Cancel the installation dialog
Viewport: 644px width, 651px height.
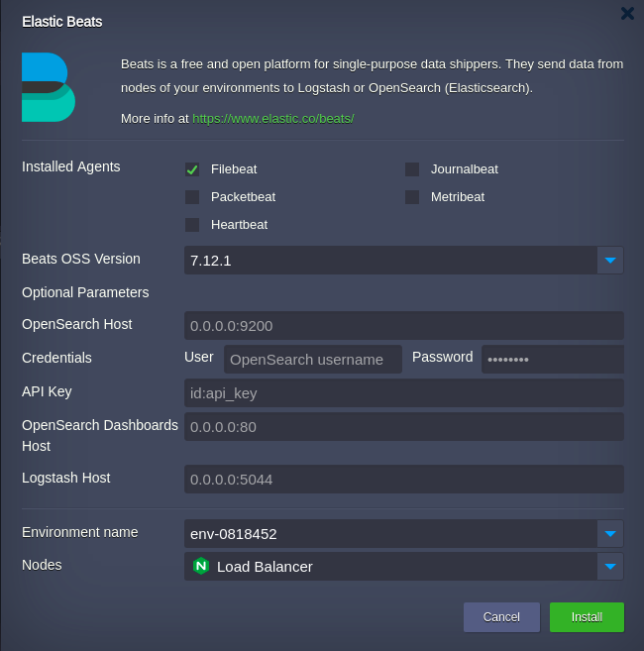tap(501, 617)
